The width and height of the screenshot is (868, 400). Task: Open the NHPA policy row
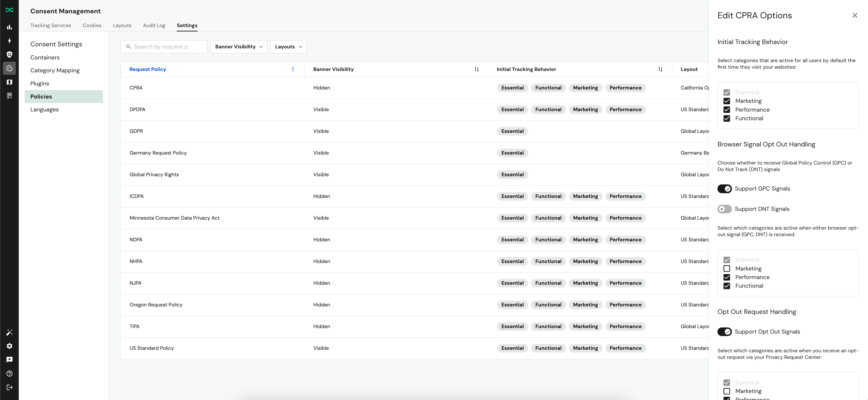[x=415, y=261]
